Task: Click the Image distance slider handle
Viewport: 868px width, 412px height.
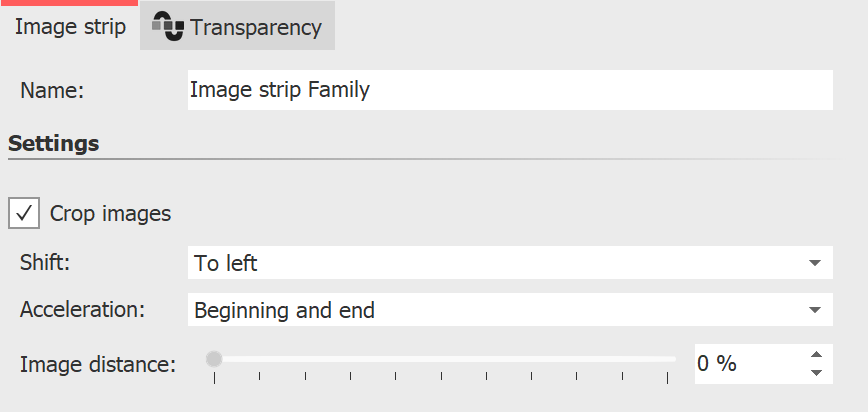Action: (x=214, y=359)
